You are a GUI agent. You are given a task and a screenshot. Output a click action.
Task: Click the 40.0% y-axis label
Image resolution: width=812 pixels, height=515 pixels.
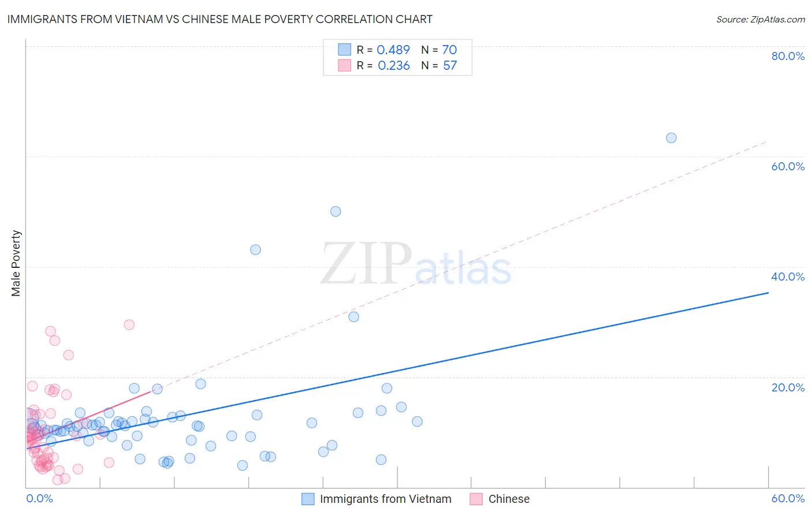pyautogui.click(x=788, y=277)
